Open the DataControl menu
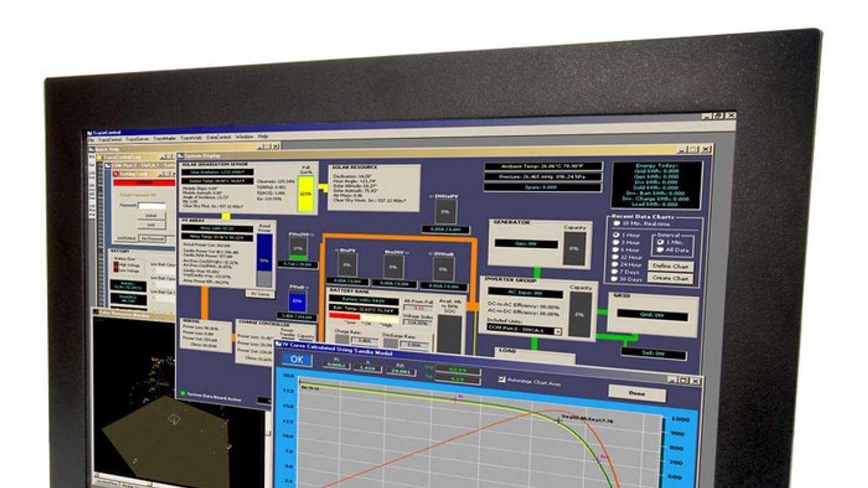Image resolution: width=868 pixels, height=488 pixels. click(x=219, y=138)
